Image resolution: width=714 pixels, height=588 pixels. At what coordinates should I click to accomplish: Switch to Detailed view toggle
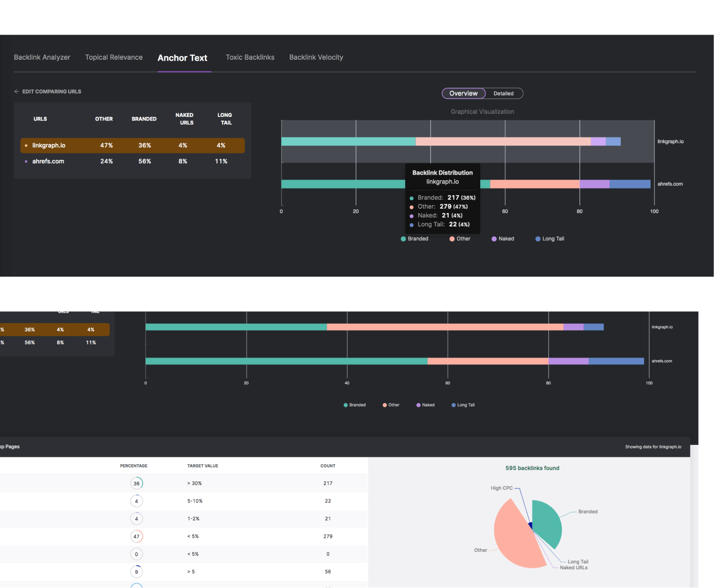[503, 93]
